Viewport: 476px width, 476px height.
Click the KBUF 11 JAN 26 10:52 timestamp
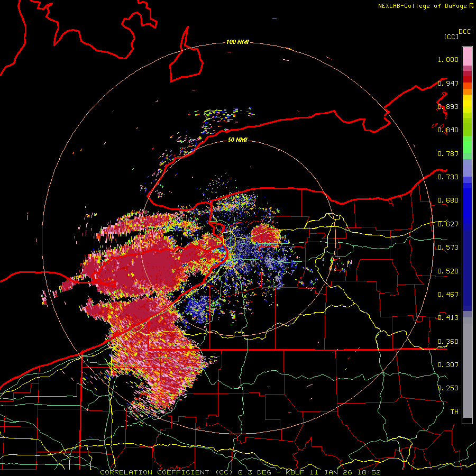pyautogui.click(x=333, y=472)
